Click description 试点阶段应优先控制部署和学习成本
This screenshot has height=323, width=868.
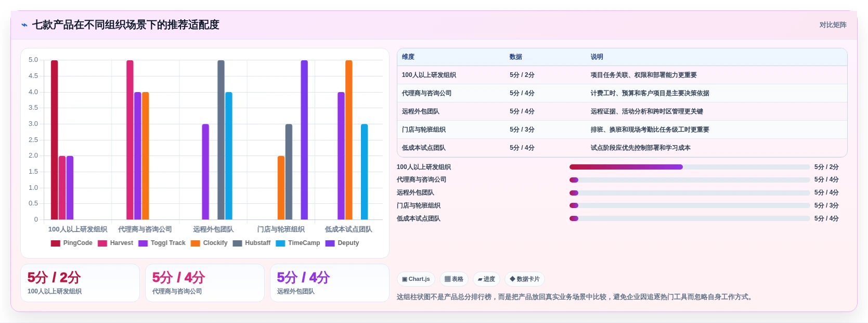(640, 148)
